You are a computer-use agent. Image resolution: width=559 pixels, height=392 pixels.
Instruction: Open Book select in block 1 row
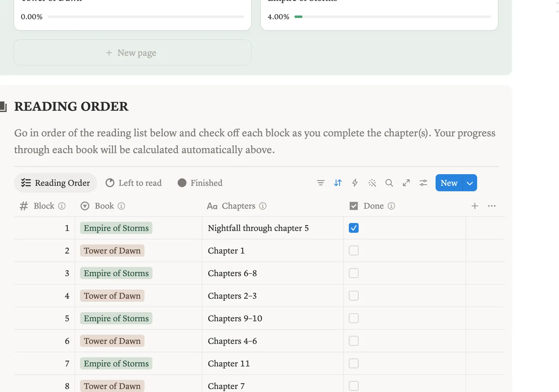(116, 228)
